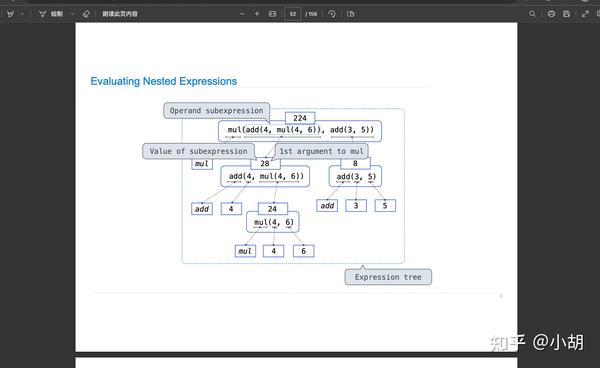The height and width of the screenshot is (368, 600).
Task: Rotate the PDF page
Action: 332,14
